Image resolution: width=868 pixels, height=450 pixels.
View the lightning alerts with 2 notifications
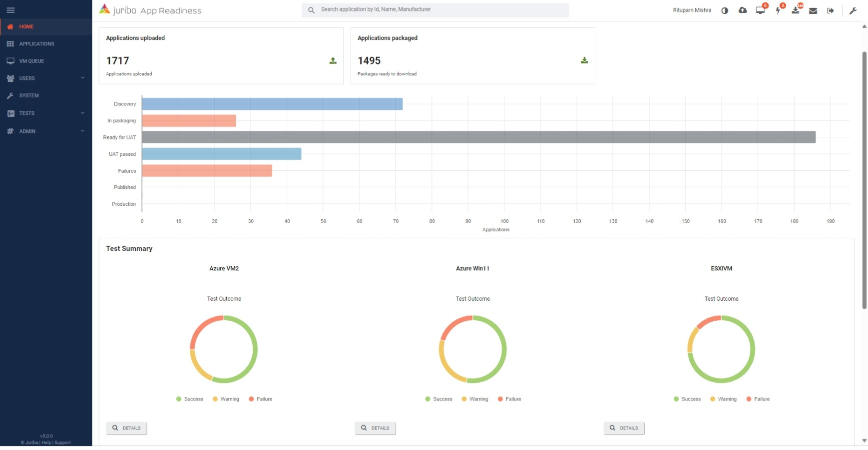pos(778,10)
